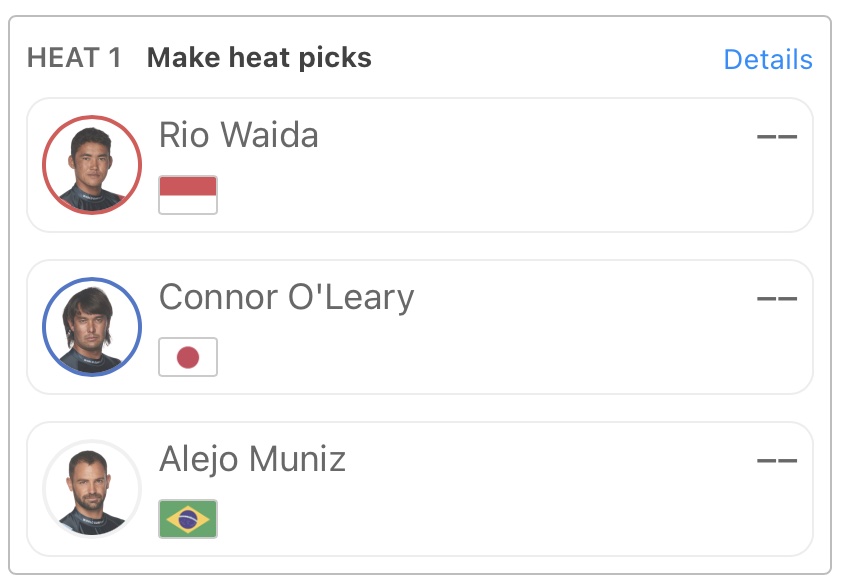Pick Alejo Muniz by name

(252, 459)
